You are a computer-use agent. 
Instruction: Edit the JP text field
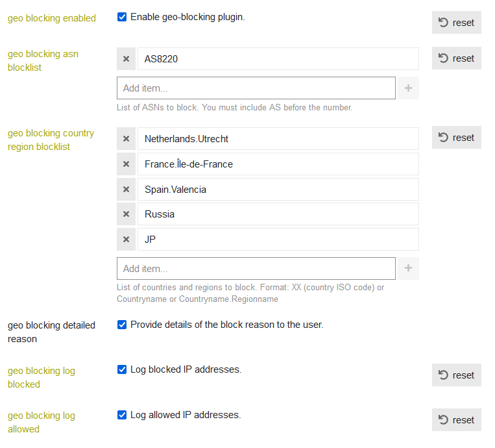(x=278, y=239)
